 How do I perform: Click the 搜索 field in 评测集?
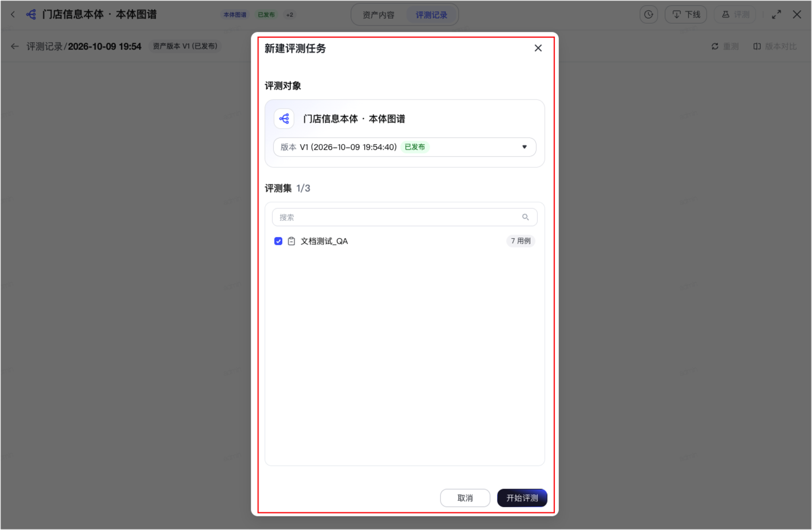point(405,217)
